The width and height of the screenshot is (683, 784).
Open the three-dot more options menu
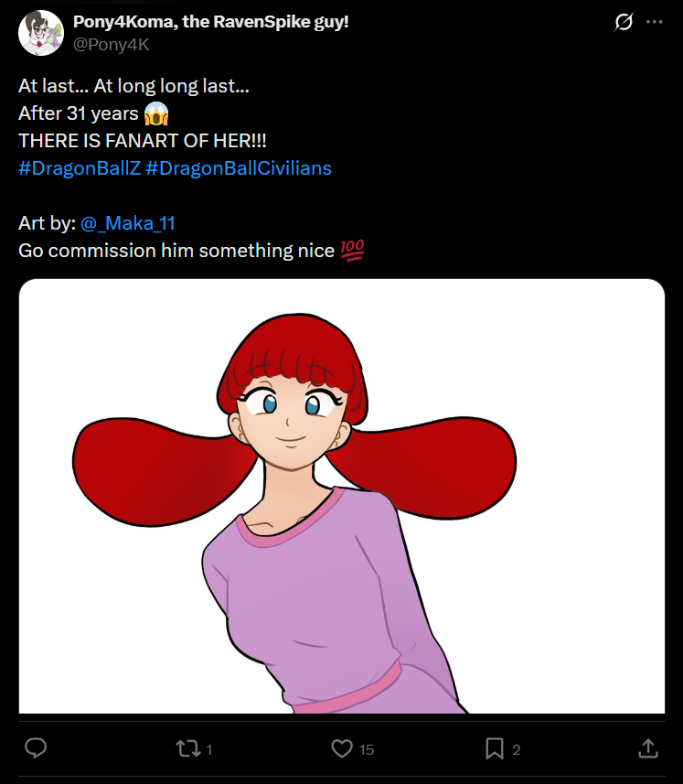pyautogui.click(x=654, y=22)
